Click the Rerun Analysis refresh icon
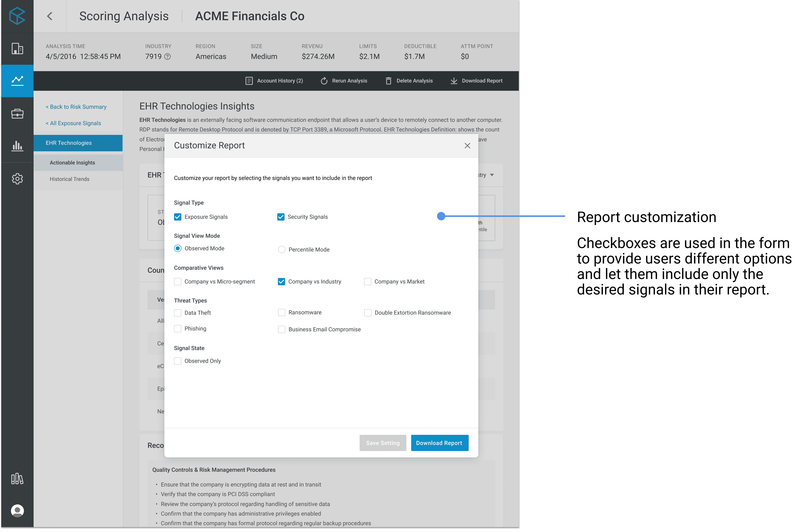Viewport: 804px width, 532px height. [x=324, y=81]
